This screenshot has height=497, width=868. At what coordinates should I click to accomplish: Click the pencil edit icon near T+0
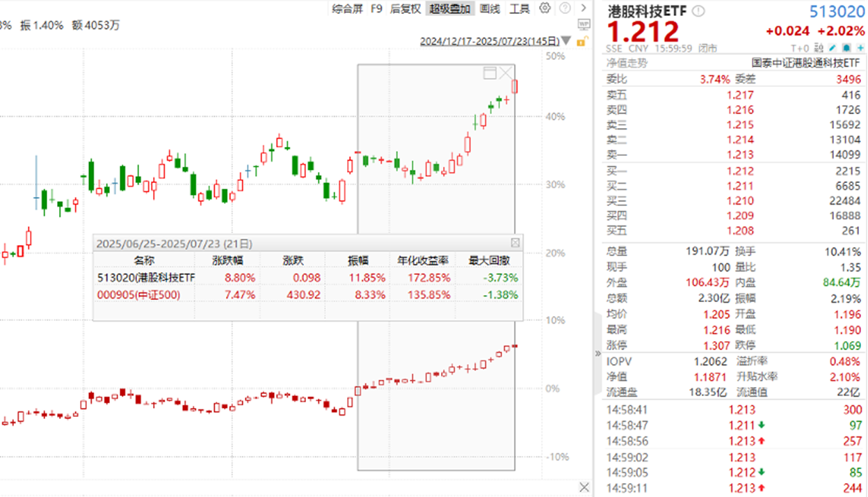[x=833, y=49]
